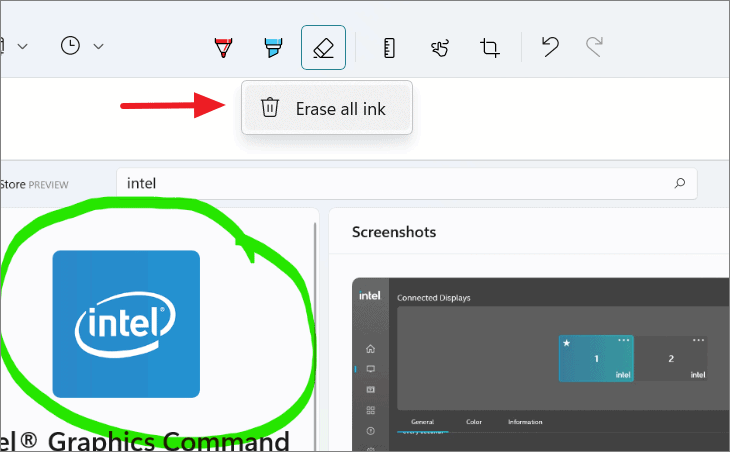
Task: Switch to the Information tab
Action: point(525,422)
